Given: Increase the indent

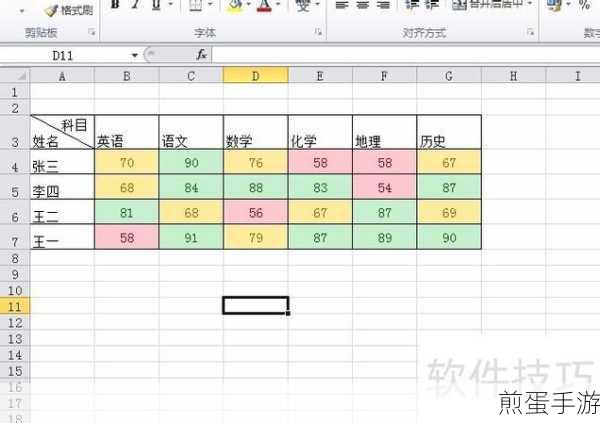Looking at the screenshot, I should (x=432, y=5).
